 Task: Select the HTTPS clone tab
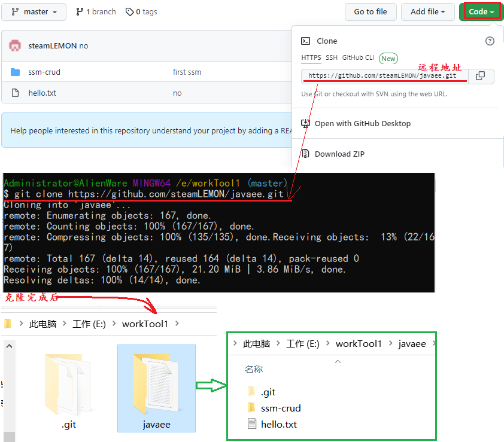(x=311, y=58)
